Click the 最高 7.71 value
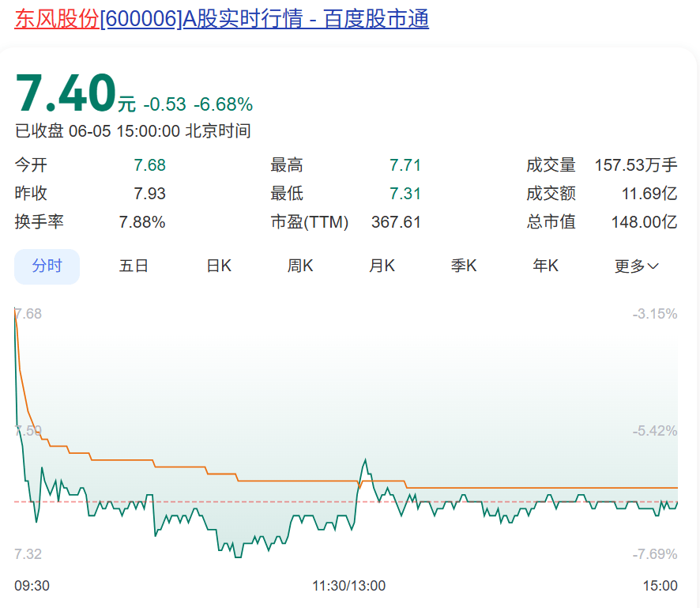700x608 pixels. [405, 165]
